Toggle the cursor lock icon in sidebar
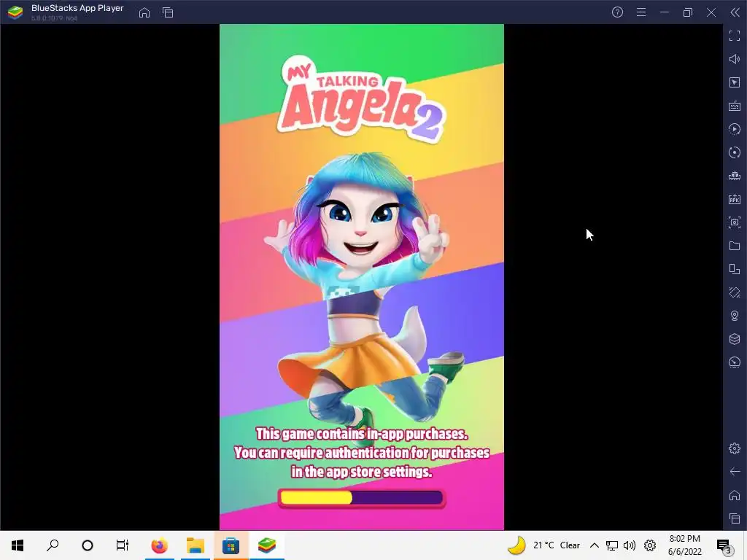 735,82
